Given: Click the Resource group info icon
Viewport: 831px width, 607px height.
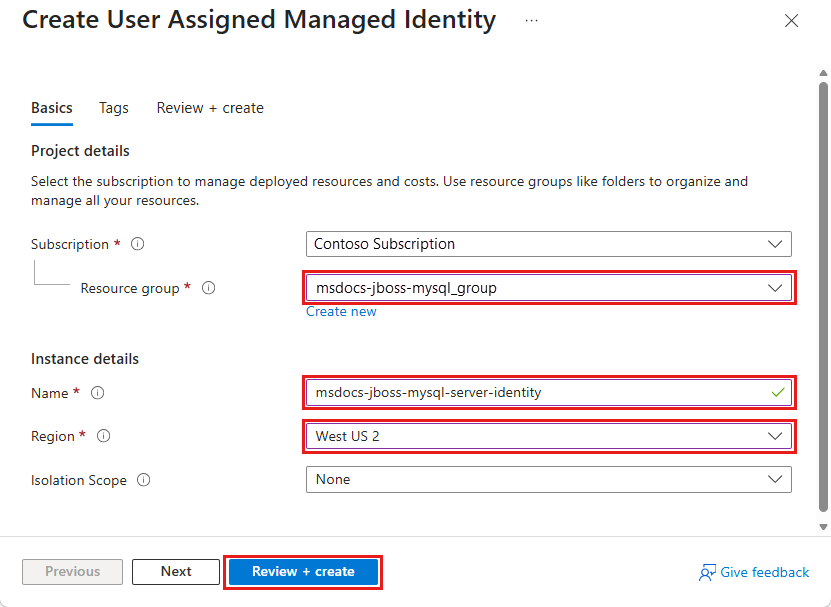Looking at the screenshot, I should tap(209, 288).
